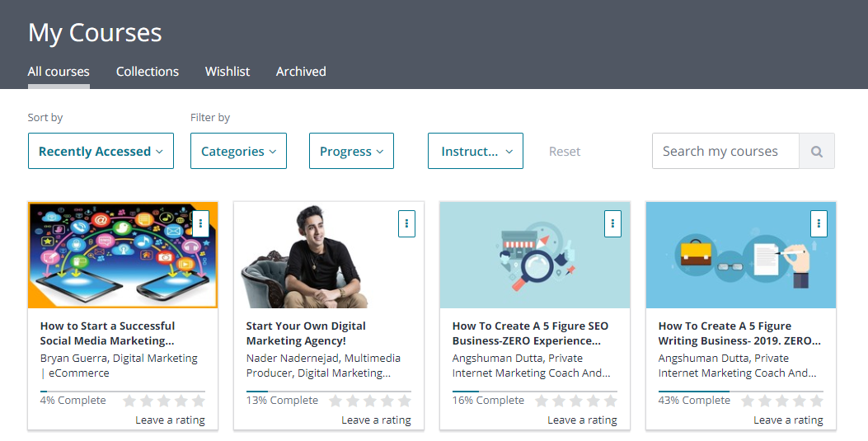This screenshot has width=868, height=441.
Task: Open kebab menu on 5 Figure SEO course
Action: tap(612, 223)
